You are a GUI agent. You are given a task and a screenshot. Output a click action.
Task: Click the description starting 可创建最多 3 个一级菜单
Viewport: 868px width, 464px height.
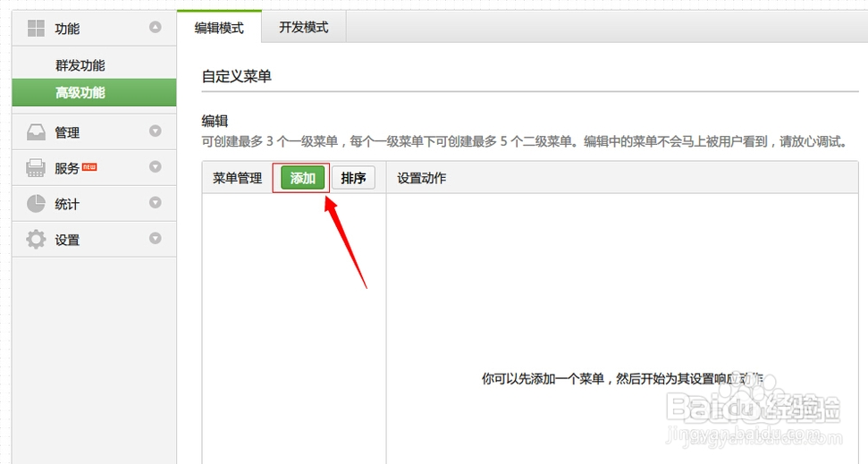pyautogui.click(x=525, y=142)
